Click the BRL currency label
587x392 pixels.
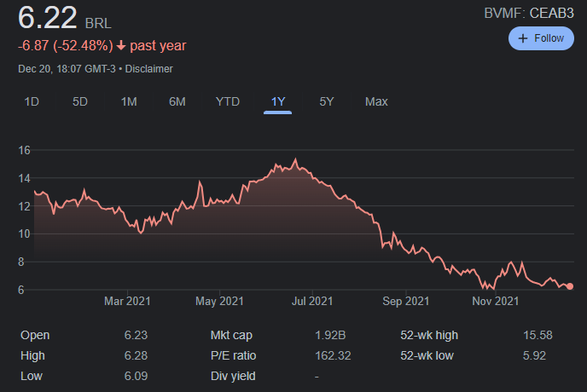pyautogui.click(x=98, y=24)
